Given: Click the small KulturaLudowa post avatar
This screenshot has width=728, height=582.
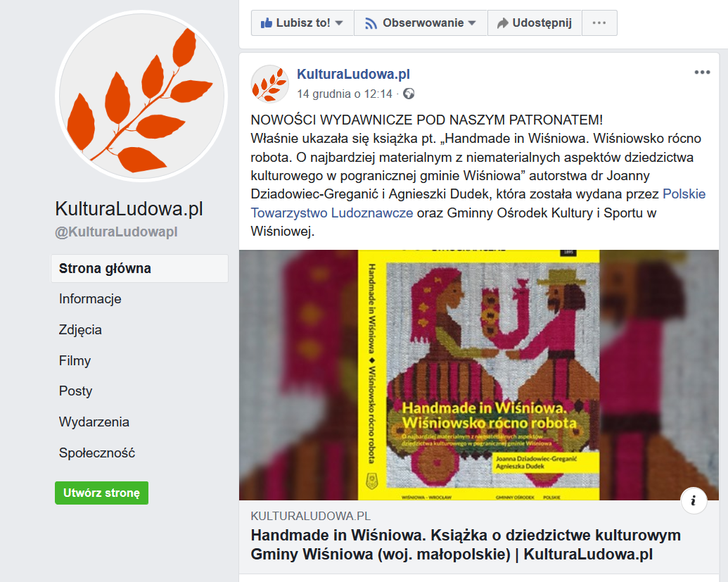Looking at the screenshot, I should click(x=270, y=84).
